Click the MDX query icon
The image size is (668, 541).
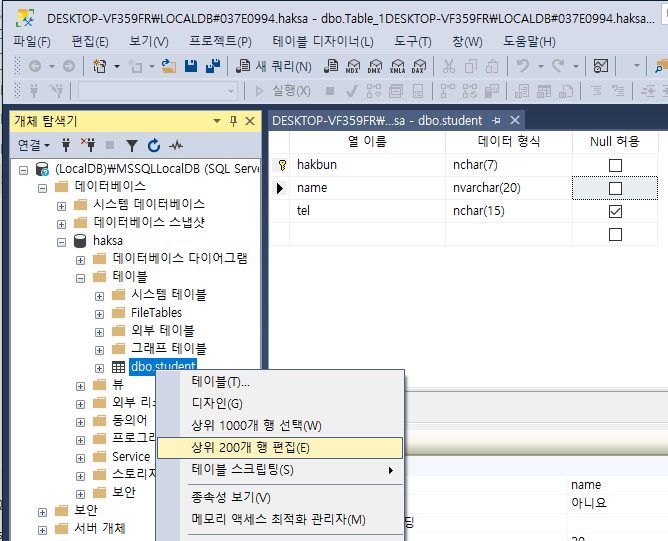click(x=353, y=66)
